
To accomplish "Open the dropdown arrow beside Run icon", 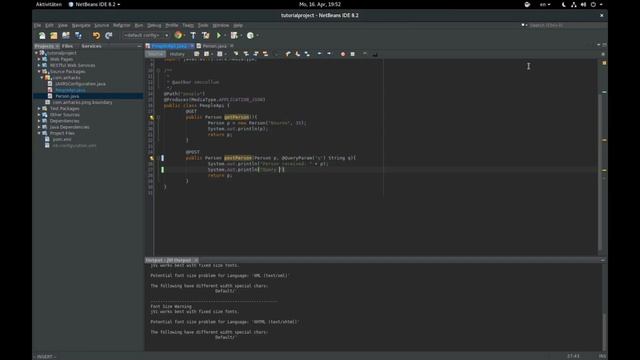I will tap(225, 36).
